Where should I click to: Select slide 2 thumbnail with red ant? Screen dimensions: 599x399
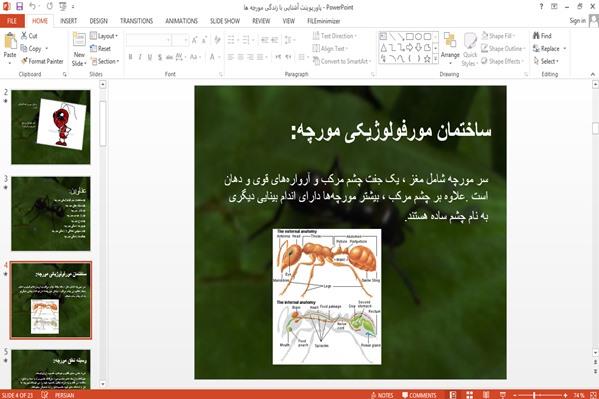51,127
